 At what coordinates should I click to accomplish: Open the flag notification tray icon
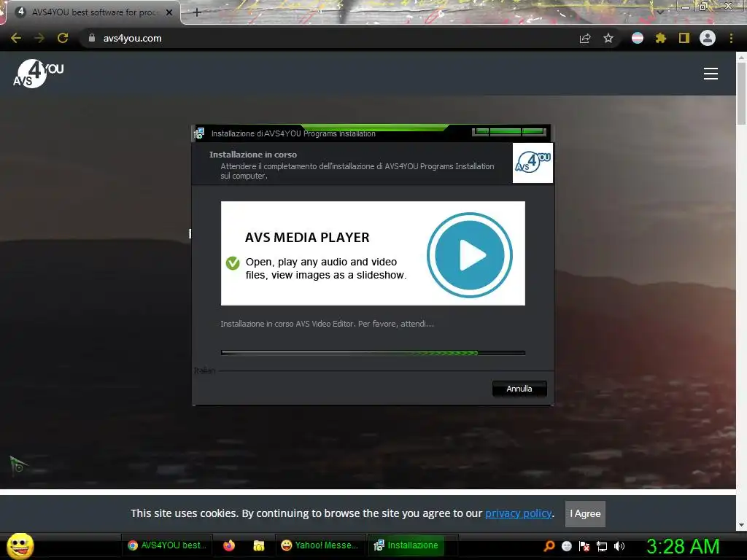click(x=584, y=546)
